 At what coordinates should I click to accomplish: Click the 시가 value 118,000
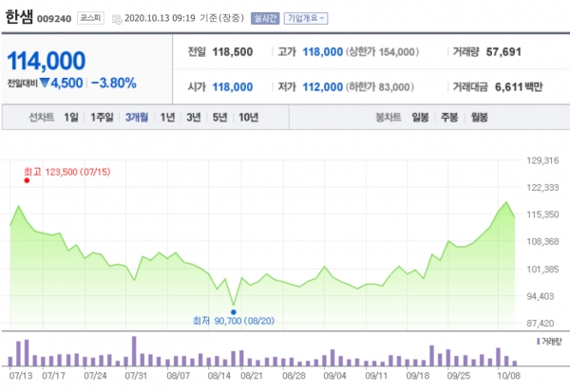click(x=233, y=87)
